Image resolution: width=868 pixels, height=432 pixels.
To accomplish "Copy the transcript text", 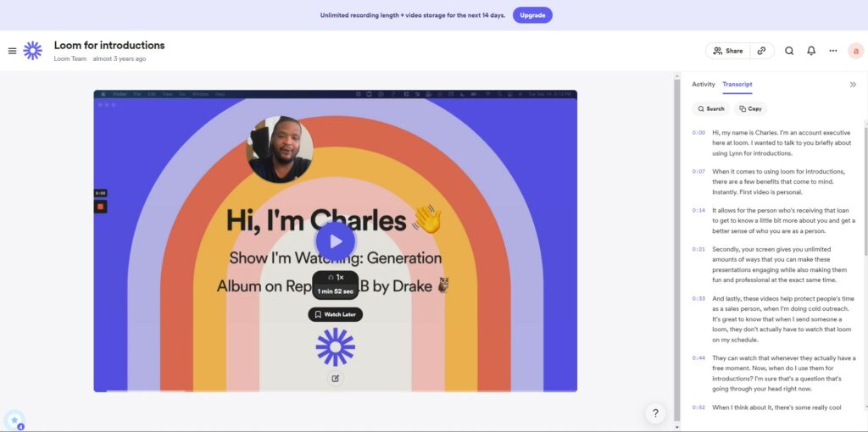I will click(x=751, y=109).
